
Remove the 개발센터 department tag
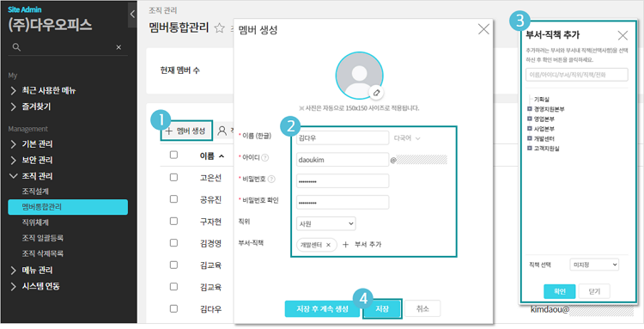[x=328, y=245]
